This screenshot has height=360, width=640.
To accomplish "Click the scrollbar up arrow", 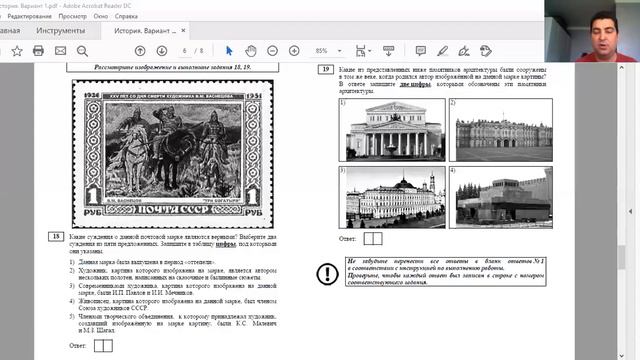I will coord(621,67).
